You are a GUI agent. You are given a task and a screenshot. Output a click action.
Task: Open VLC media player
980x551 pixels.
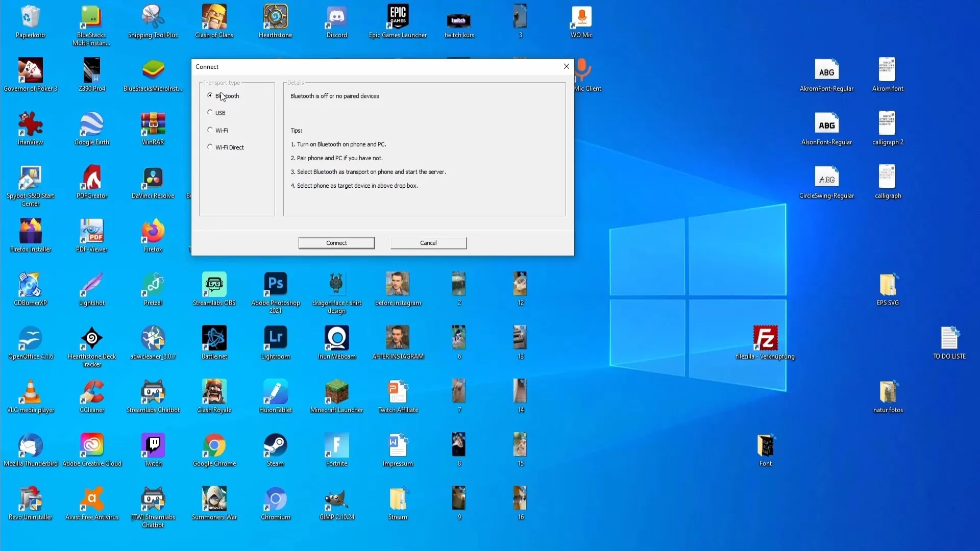pos(31,396)
